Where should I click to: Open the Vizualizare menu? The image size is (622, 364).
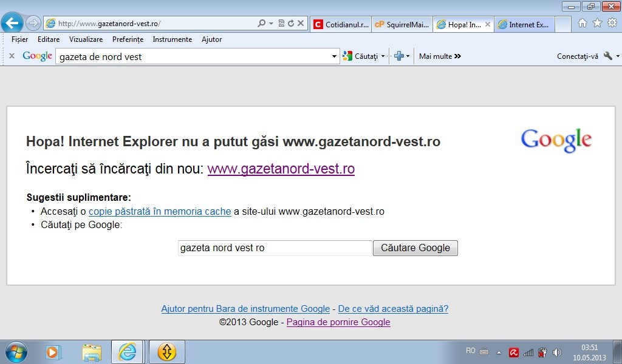(x=86, y=39)
